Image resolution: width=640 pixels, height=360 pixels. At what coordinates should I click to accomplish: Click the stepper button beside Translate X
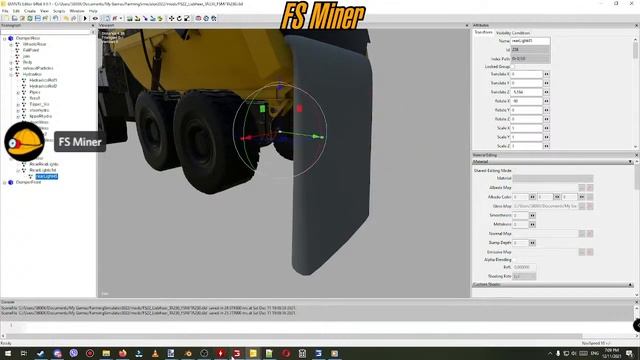pos(547,74)
